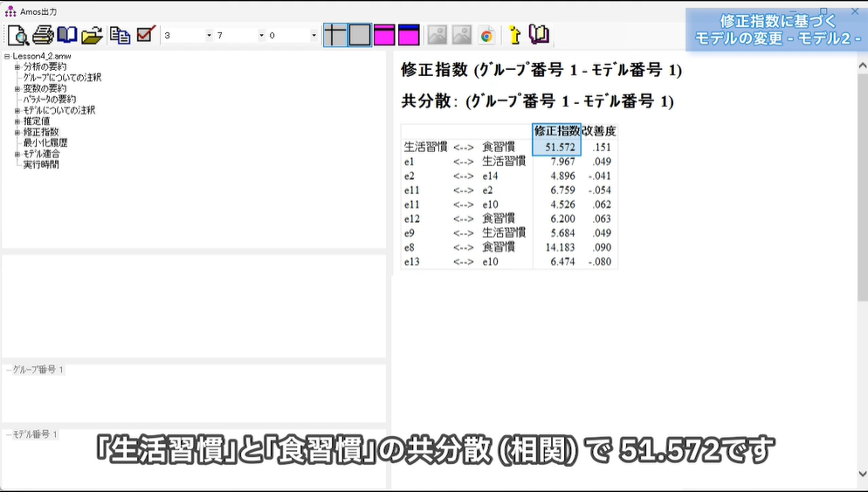Expand the 変数の要約 tree node
This screenshot has width=868, height=492.
pos(17,88)
